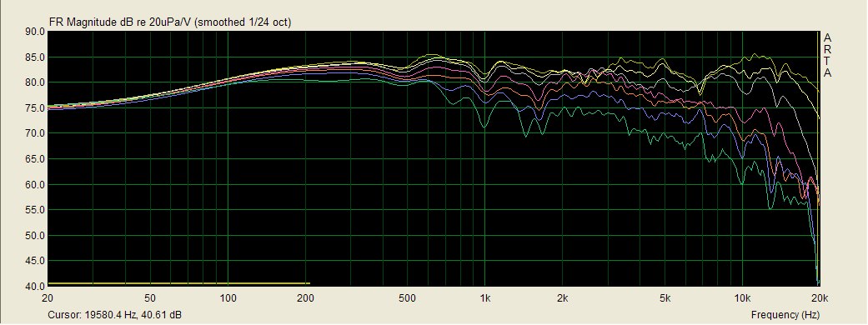Click the 75.0 y-axis label

pyautogui.click(x=34, y=108)
